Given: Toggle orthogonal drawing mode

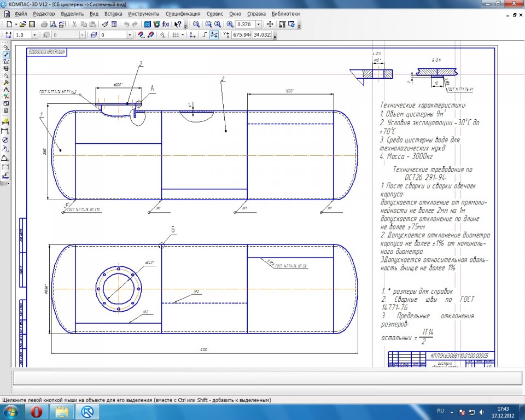Looking at the screenshot, I should point(205,35).
